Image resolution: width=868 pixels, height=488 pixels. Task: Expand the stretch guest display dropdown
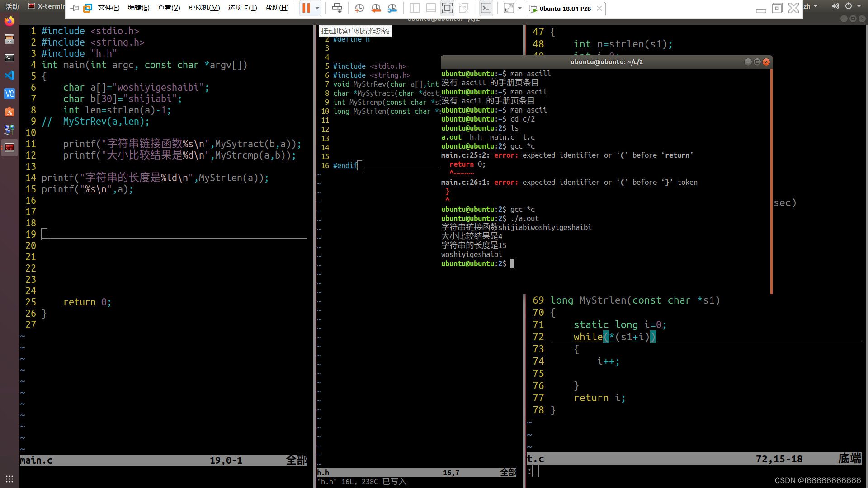coord(520,8)
